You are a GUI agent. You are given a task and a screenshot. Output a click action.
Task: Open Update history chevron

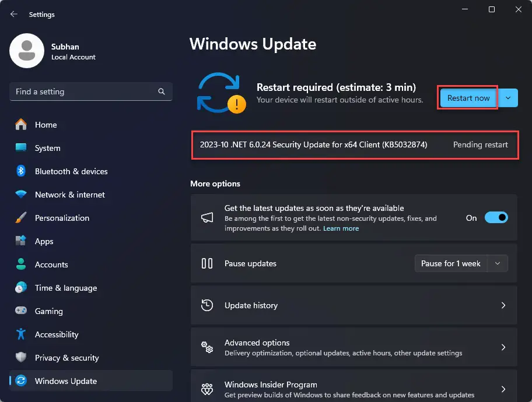coord(503,305)
